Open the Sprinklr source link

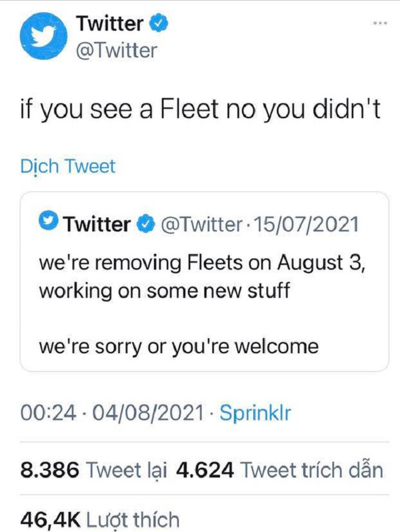click(x=255, y=413)
